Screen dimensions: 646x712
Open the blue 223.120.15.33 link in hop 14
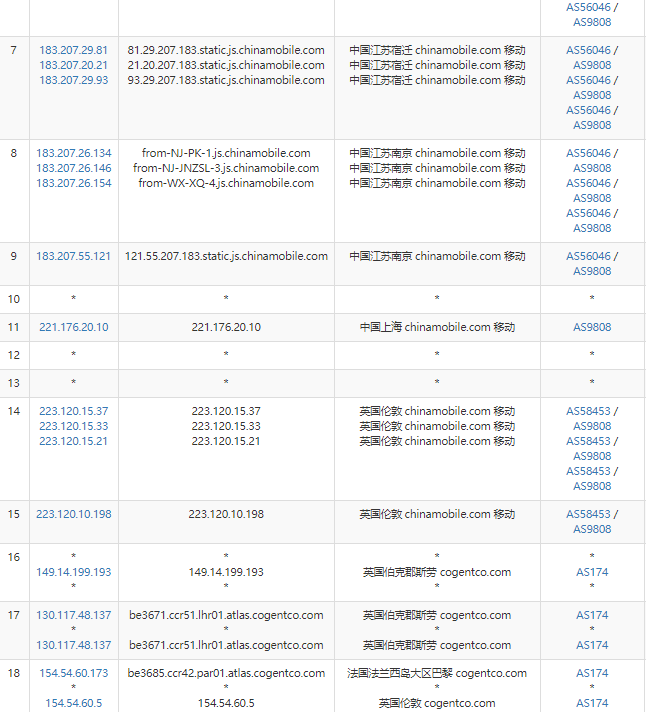[x=74, y=426]
